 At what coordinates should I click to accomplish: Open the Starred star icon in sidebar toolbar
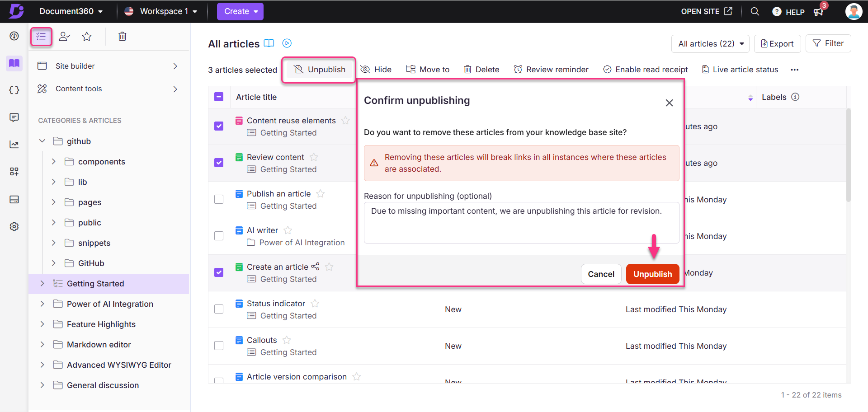point(87,36)
